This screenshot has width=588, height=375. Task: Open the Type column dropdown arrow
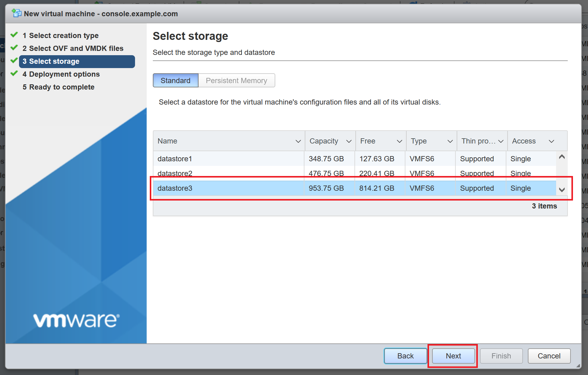(450, 141)
